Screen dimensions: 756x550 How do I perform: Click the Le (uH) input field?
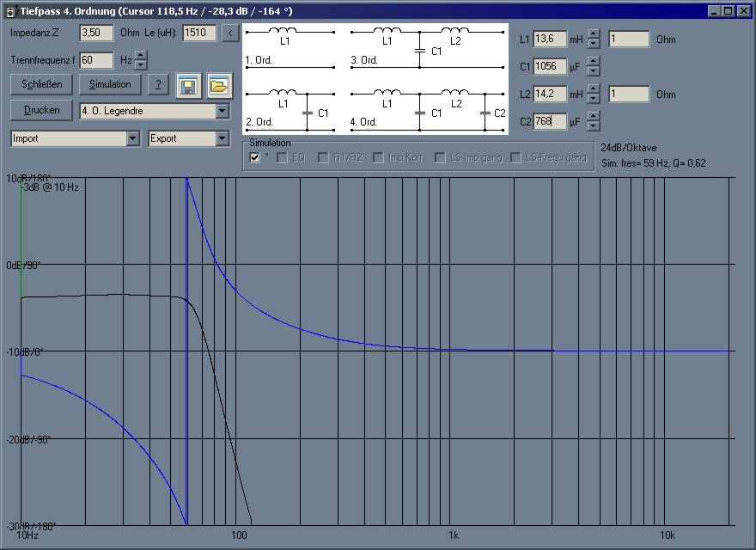point(199,33)
